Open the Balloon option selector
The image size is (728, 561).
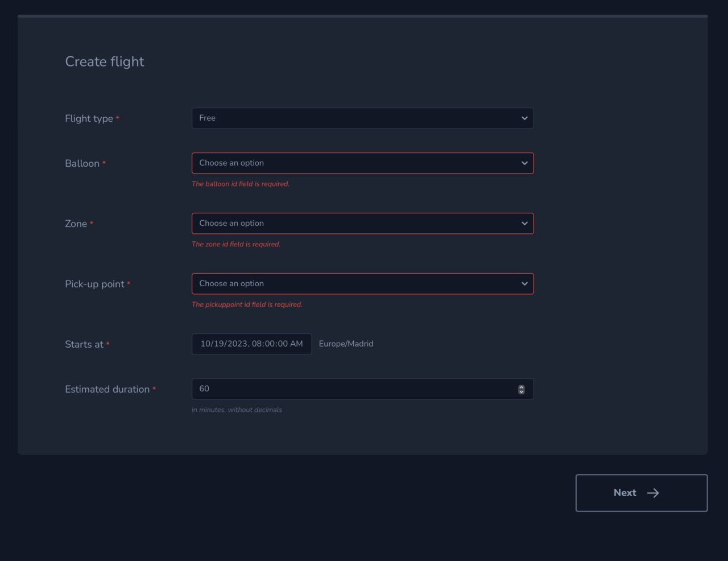(x=362, y=163)
